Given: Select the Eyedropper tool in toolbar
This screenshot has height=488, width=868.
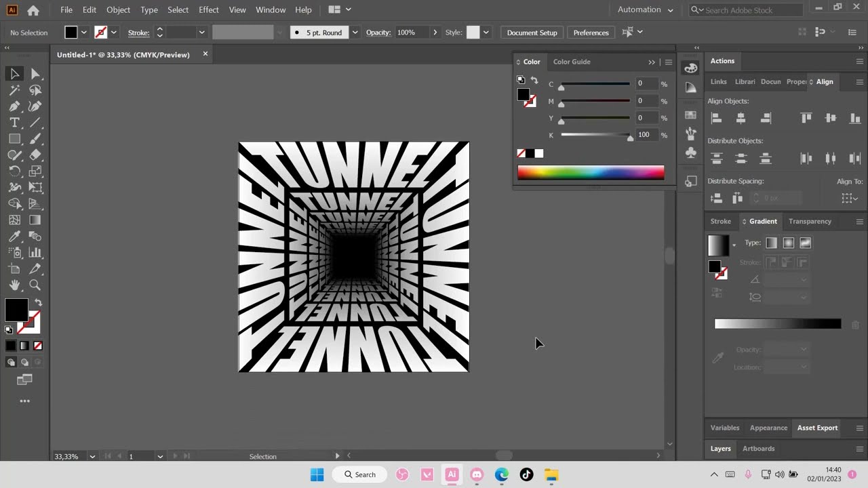Looking at the screenshot, I should coord(14,237).
